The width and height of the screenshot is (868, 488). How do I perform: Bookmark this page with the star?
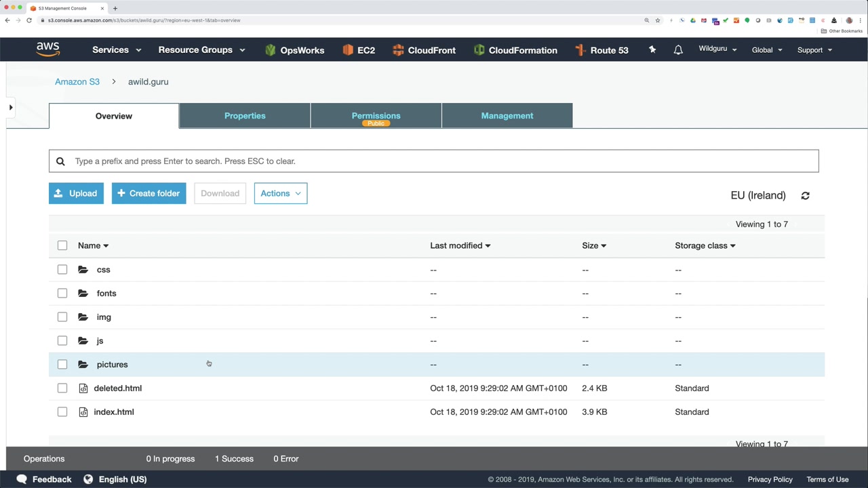(658, 20)
